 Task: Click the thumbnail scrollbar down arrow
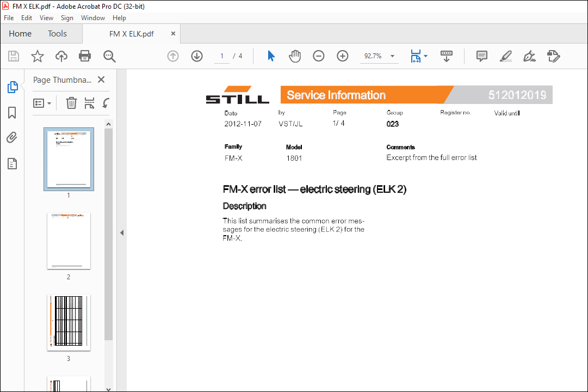pos(108,389)
